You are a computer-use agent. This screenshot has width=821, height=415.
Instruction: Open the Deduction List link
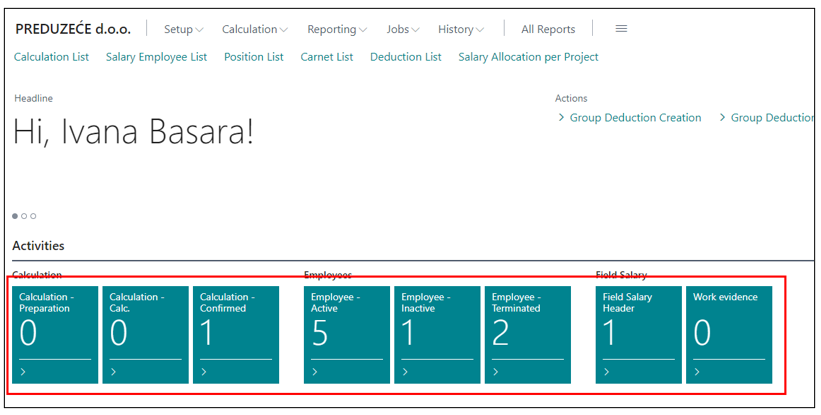[x=405, y=57]
